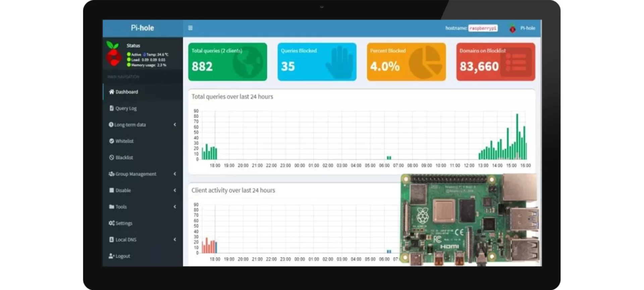This screenshot has width=644, height=290.
Task: Click the tallest green bar near 15:00 in queries chart
Action: click(517, 136)
